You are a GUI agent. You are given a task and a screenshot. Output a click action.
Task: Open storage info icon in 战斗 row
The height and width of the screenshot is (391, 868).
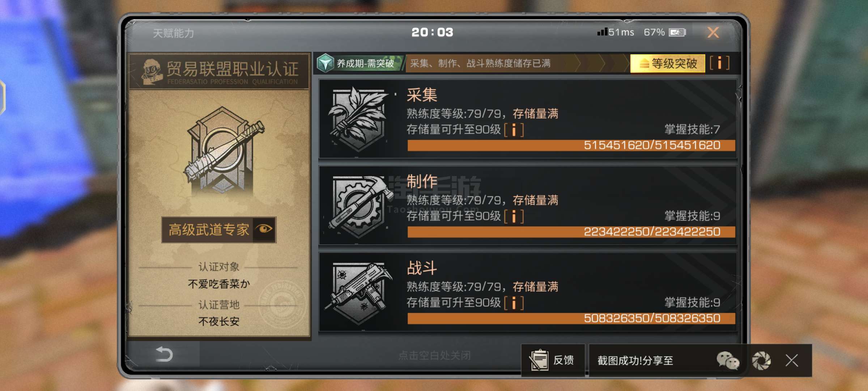coord(514,303)
